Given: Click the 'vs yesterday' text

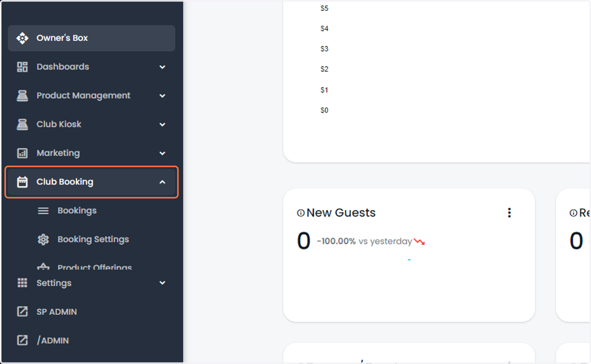Looking at the screenshot, I should (385, 242).
